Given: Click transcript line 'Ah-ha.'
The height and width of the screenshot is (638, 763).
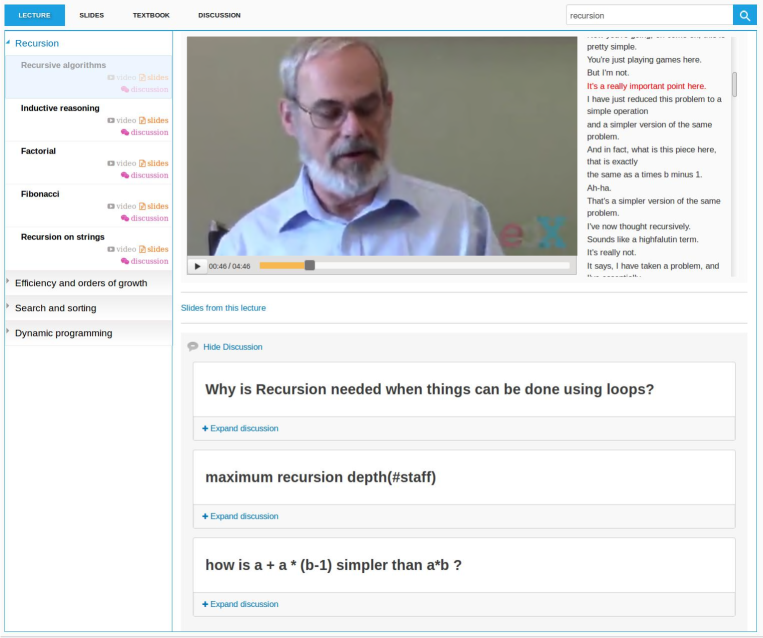Looking at the screenshot, I should pyautogui.click(x=599, y=188).
